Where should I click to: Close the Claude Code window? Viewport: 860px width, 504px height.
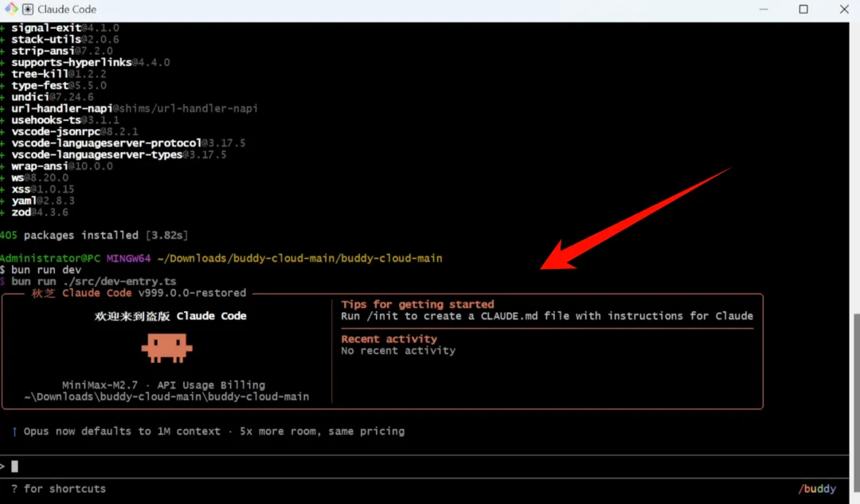point(844,10)
